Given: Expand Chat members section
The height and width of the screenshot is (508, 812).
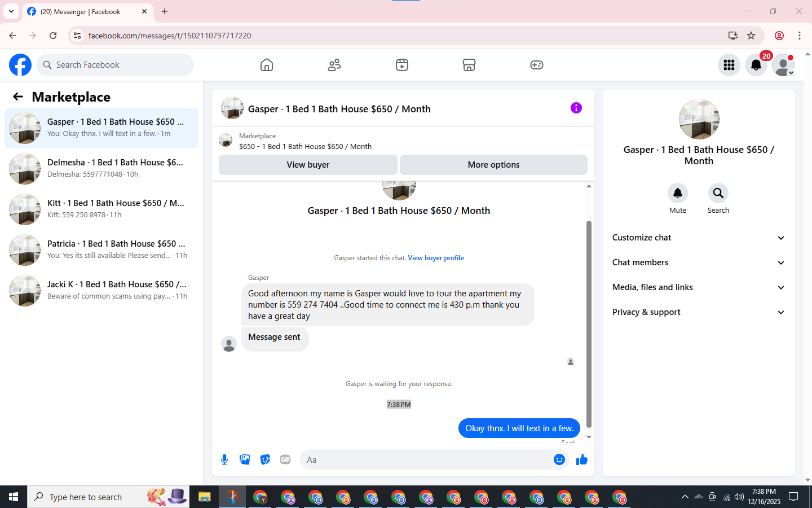Looking at the screenshot, I should [x=699, y=262].
